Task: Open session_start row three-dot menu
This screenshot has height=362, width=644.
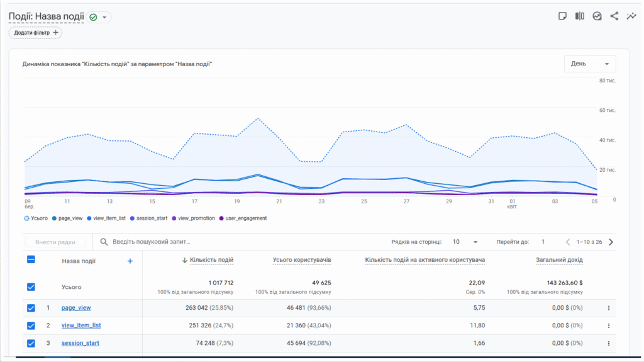Action: (x=609, y=344)
